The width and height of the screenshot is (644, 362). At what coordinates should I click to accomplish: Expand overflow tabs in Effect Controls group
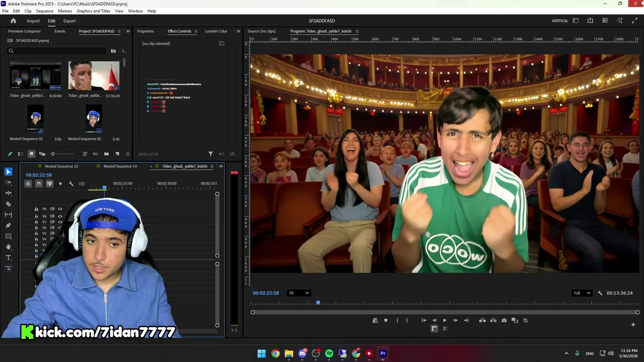(x=238, y=31)
